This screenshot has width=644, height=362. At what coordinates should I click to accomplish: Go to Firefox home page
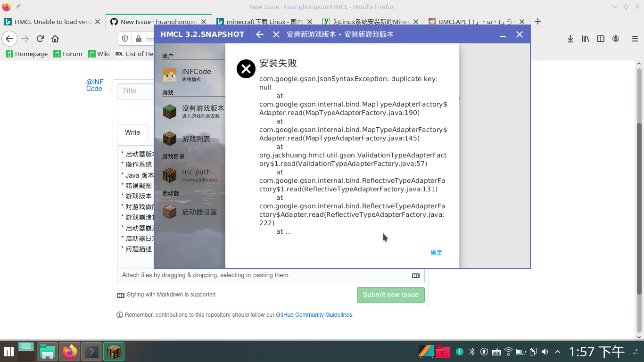pyautogui.click(x=55, y=39)
